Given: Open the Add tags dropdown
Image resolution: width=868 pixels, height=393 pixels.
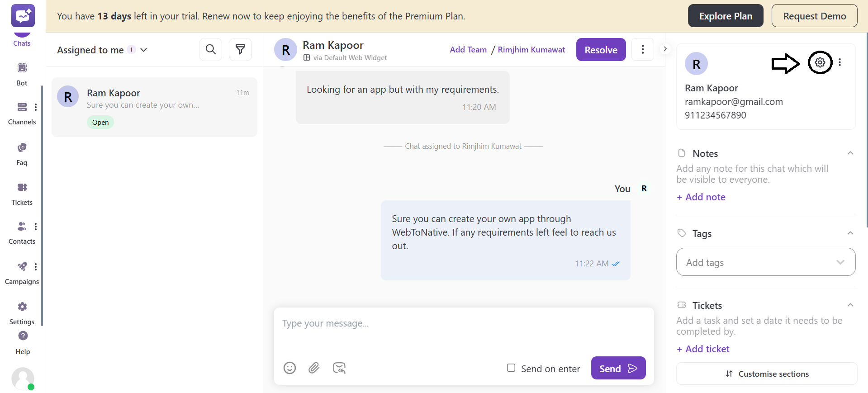Looking at the screenshot, I should [766, 262].
